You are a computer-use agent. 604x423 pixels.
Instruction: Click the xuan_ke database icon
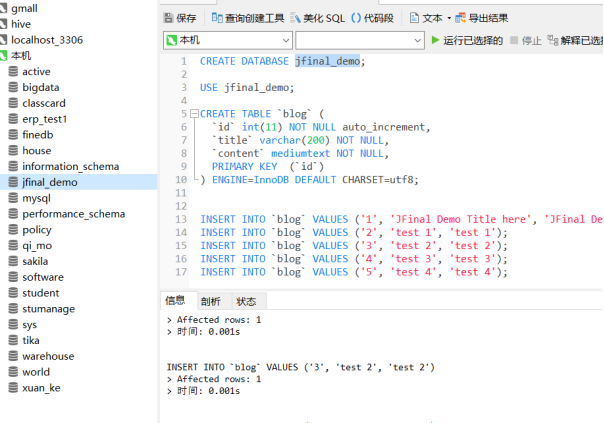(13, 387)
